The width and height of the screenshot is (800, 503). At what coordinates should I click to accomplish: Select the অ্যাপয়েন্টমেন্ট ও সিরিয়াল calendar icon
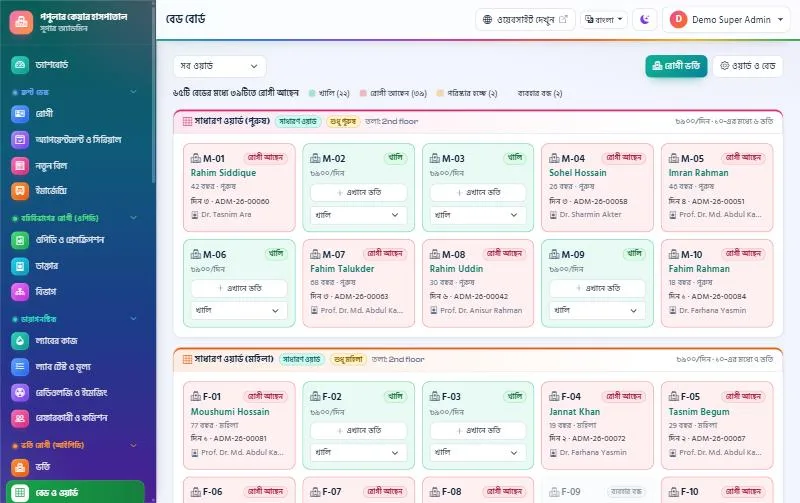20,139
